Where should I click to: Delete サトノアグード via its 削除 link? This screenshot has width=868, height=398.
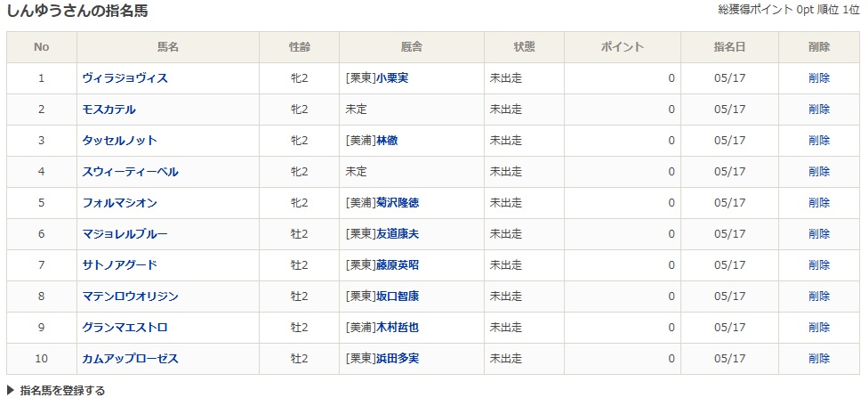click(819, 265)
